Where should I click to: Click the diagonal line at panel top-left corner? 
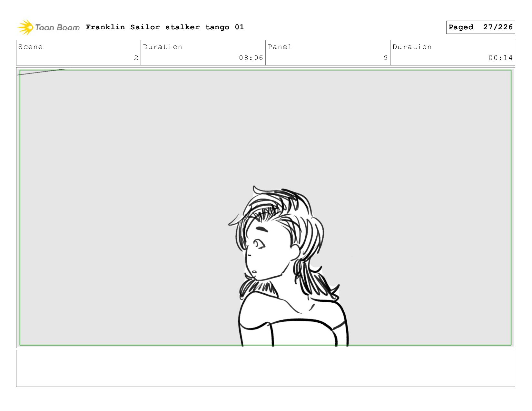click(x=43, y=72)
